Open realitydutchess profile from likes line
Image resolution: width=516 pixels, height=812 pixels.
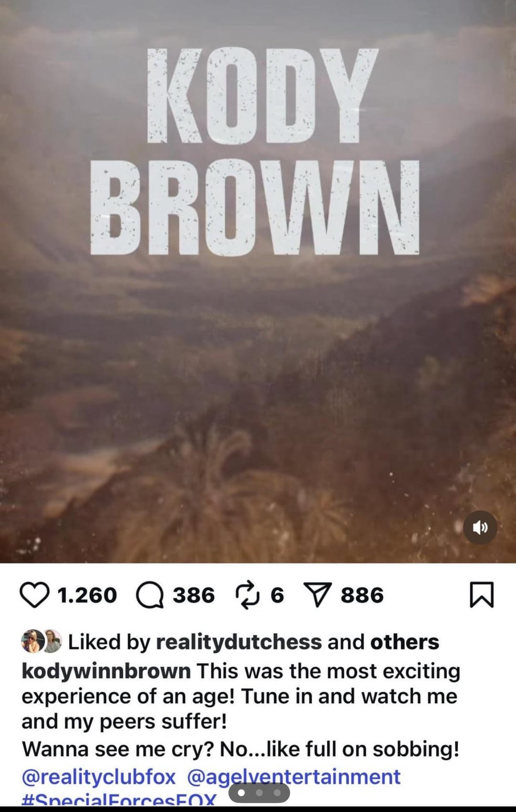click(239, 642)
